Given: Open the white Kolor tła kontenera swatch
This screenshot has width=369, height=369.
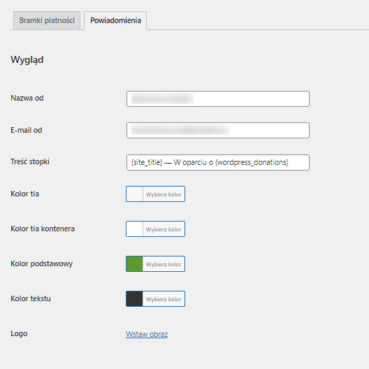Looking at the screenshot, I should click(134, 229).
